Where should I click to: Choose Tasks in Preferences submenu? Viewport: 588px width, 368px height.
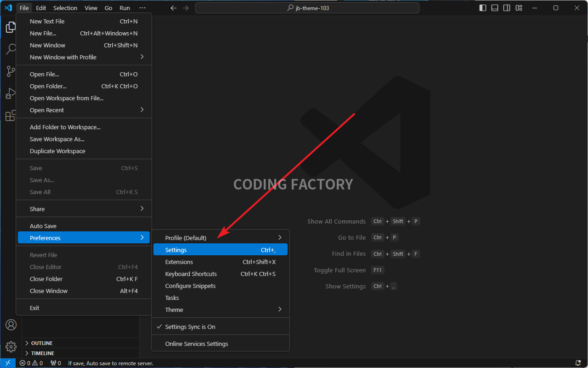(220, 298)
